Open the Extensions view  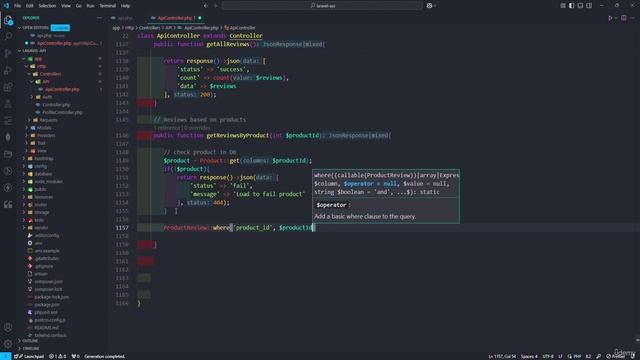[x=8, y=87]
